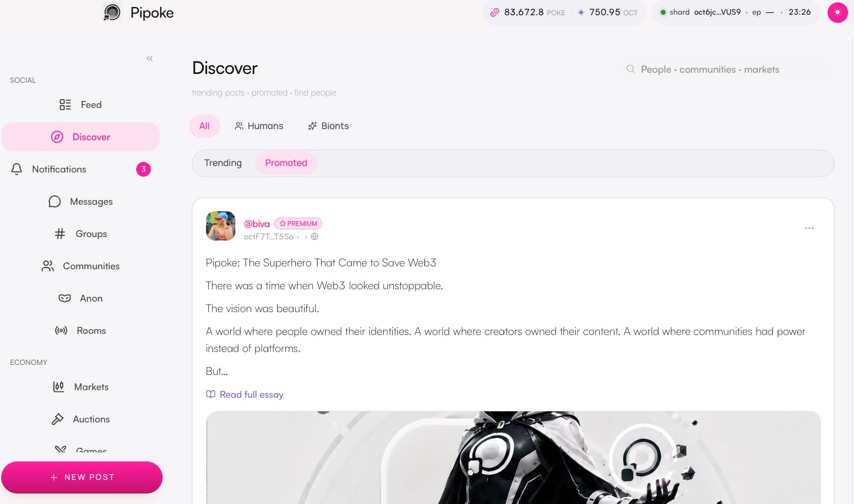This screenshot has height=504, width=854.
Task: Open Groups via the hash icon
Action: coord(60,234)
